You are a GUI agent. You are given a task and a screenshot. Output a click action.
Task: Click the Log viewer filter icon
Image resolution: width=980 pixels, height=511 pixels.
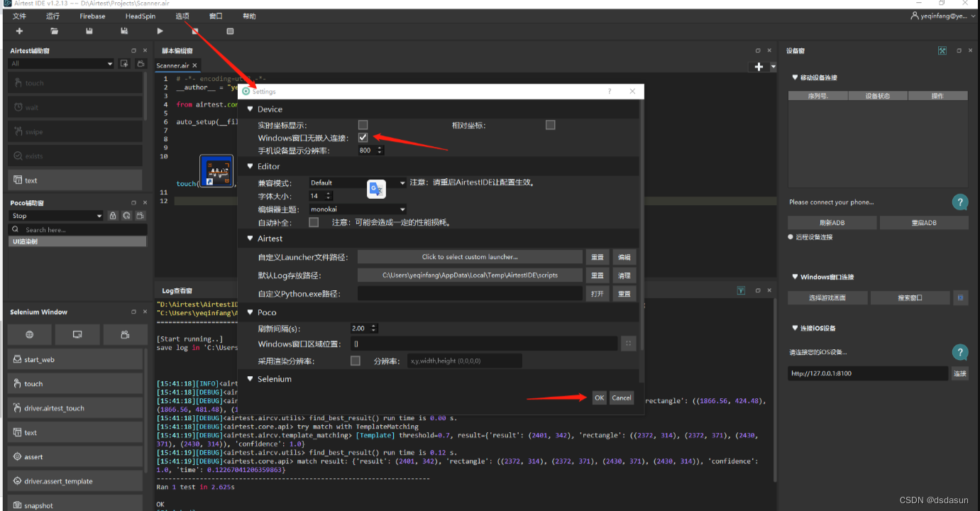[740, 290]
